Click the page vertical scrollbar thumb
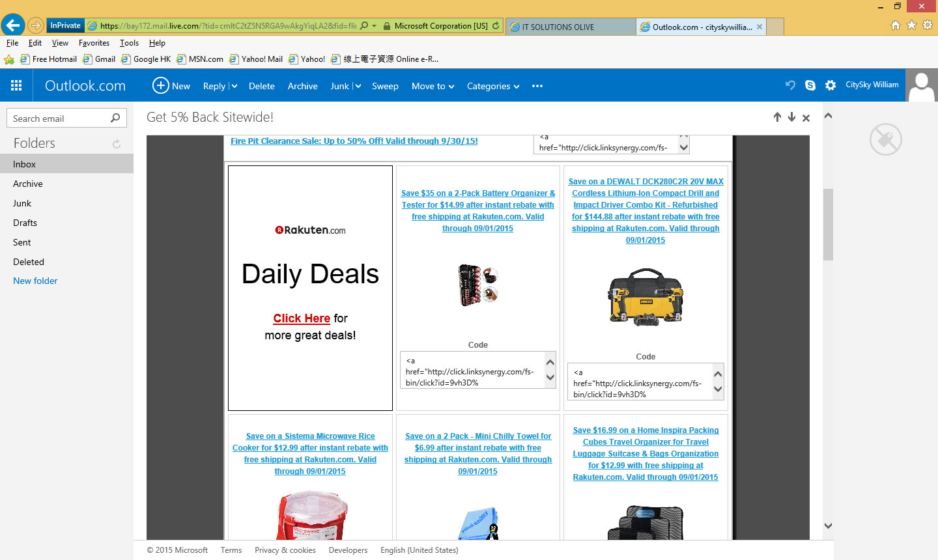This screenshot has height=560, width=938. (828, 224)
